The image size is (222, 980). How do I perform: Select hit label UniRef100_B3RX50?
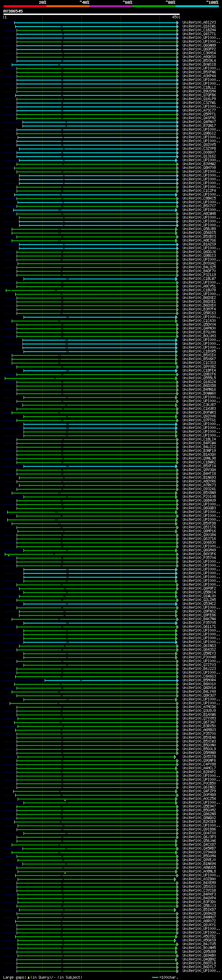pyautogui.click(x=199, y=726)
